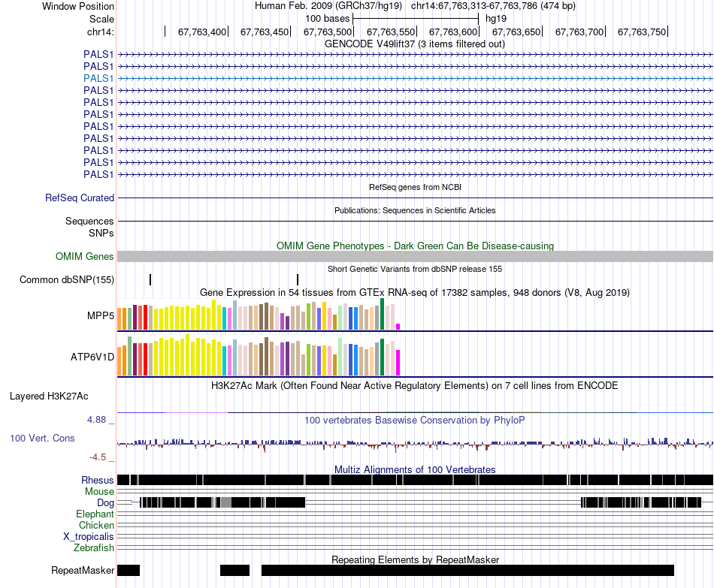Open the RefSeq Curated track label
The width and height of the screenshot is (714, 588).
click(79, 198)
